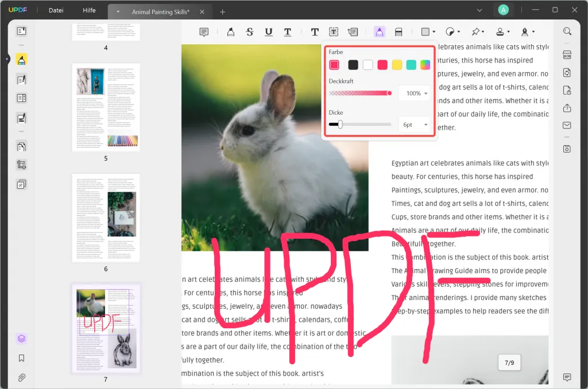Screen dimensions: 588x389
Task: Select the Underline tool
Action: (269, 32)
